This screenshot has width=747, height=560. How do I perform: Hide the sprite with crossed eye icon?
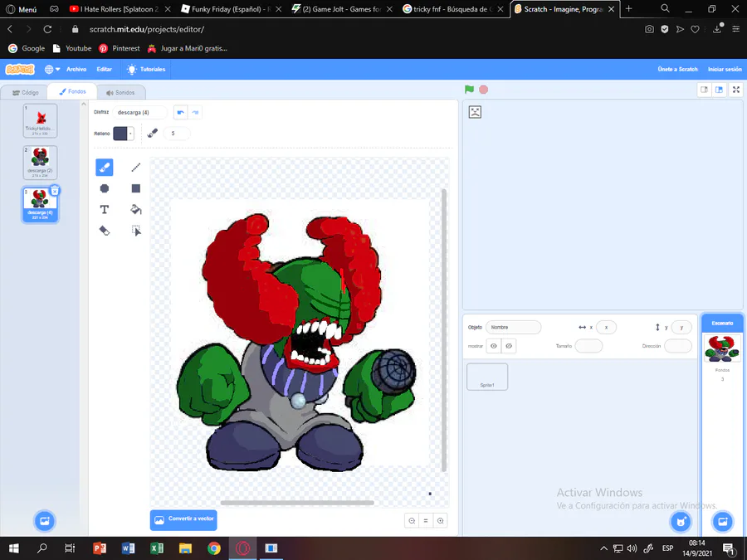point(509,346)
